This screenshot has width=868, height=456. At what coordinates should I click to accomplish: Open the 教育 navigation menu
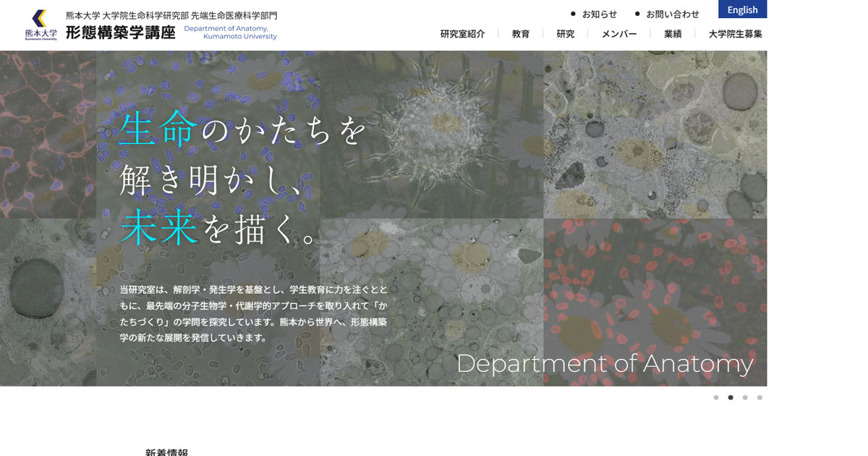pyautogui.click(x=522, y=33)
